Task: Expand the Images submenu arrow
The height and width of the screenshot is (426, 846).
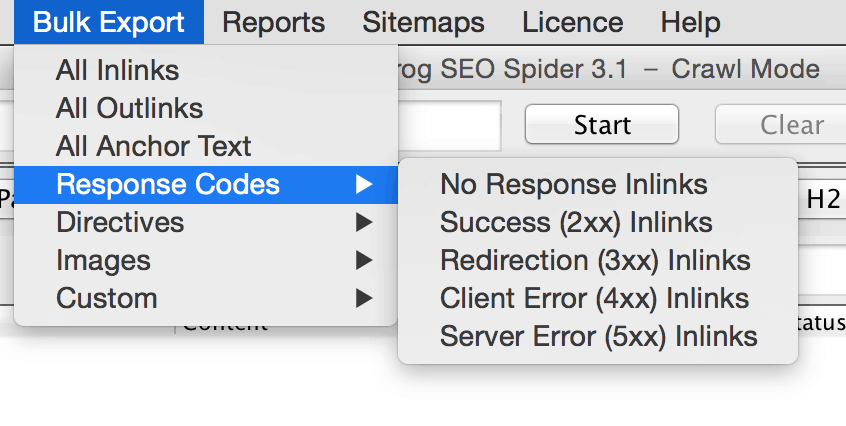Action: [x=365, y=260]
